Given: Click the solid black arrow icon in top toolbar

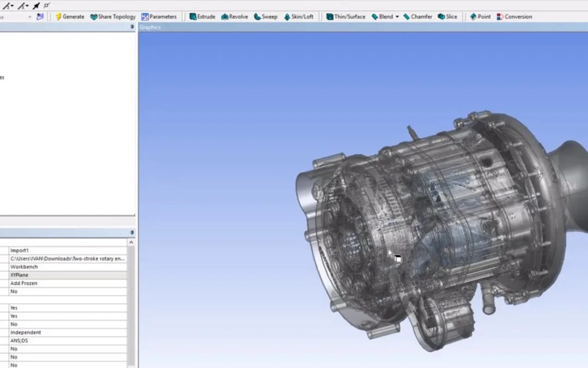Looking at the screenshot, I should 36,5.
